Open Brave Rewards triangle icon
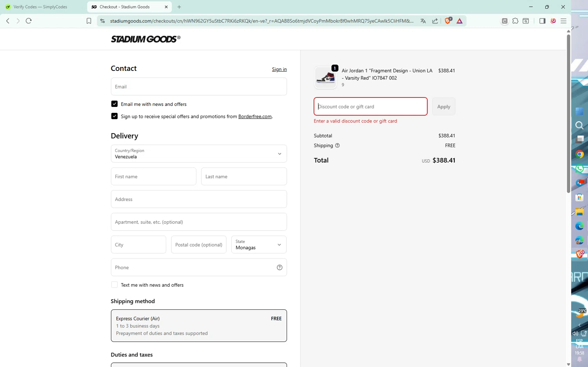 [459, 21]
